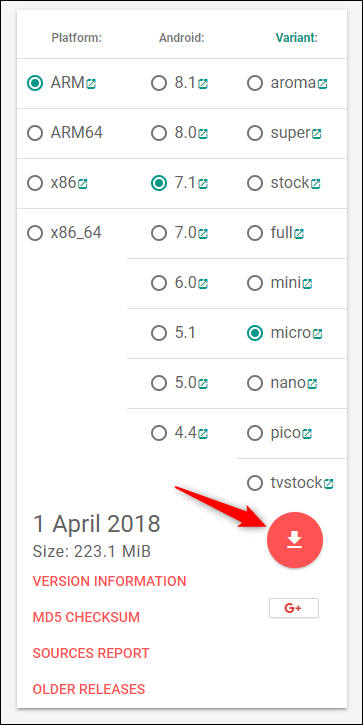Open external link icon next to ARM
Viewport: 363px width, 725px height.
91,84
